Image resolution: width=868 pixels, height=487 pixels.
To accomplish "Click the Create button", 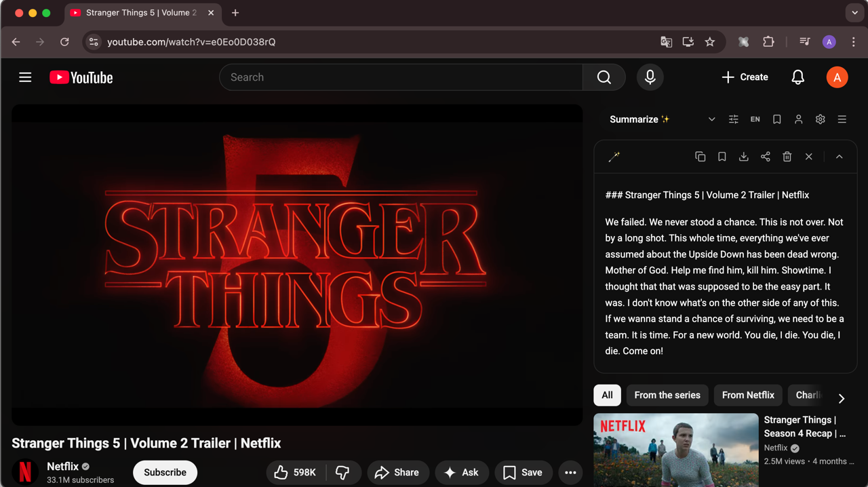I will pyautogui.click(x=745, y=77).
